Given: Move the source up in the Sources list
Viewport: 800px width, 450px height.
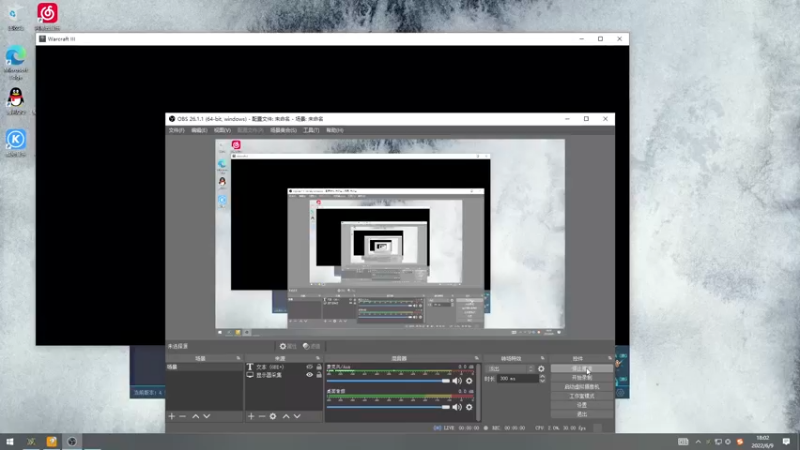Looking at the screenshot, I should tap(286, 416).
